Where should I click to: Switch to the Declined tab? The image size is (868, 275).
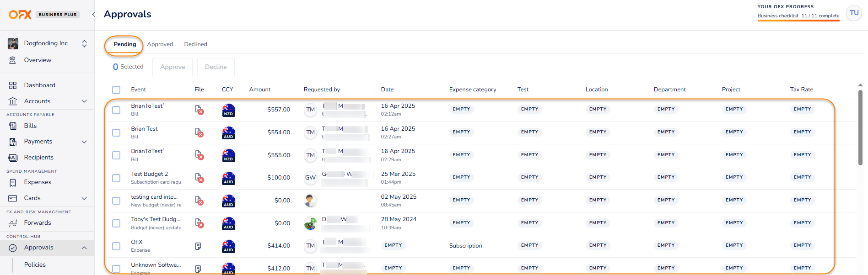195,44
